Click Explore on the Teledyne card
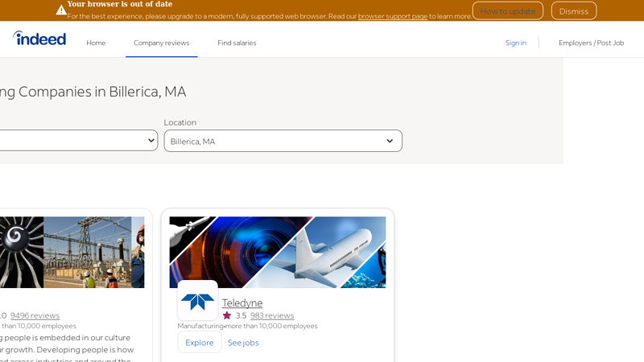Screen dimensions: 644x362 (x=200, y=343)
